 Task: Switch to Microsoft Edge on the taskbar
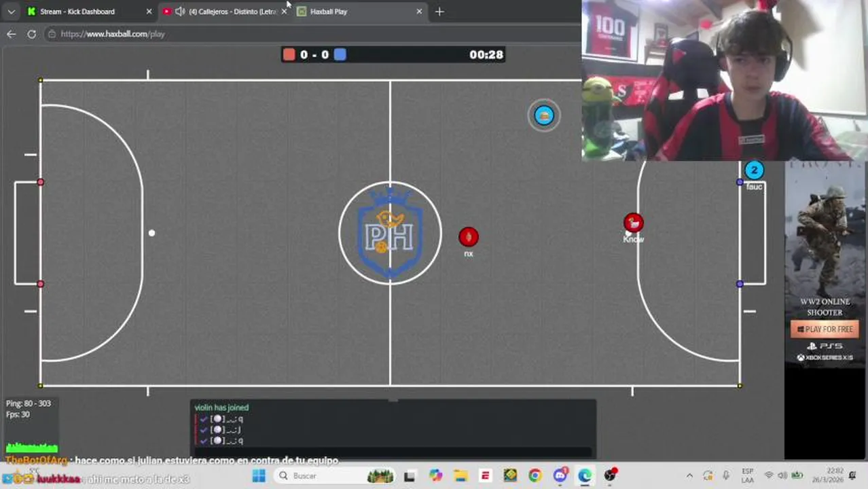click(585, 476)
